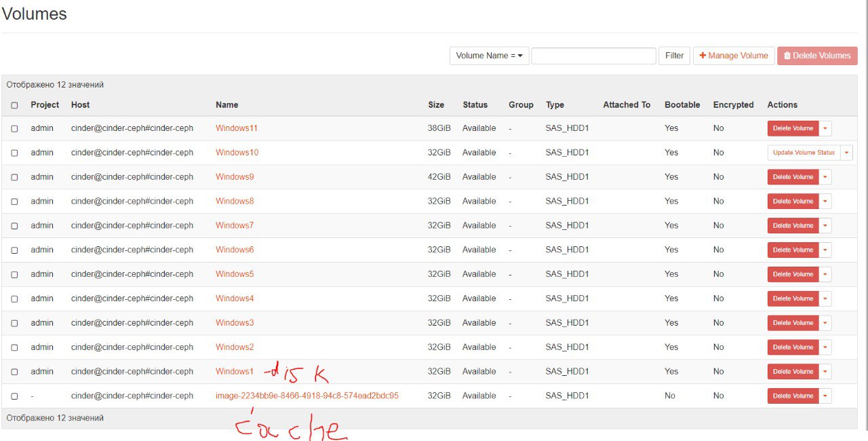Open the Windows9 volume link
The height and width of the screenshot is (441, 868).
[235, 177]
